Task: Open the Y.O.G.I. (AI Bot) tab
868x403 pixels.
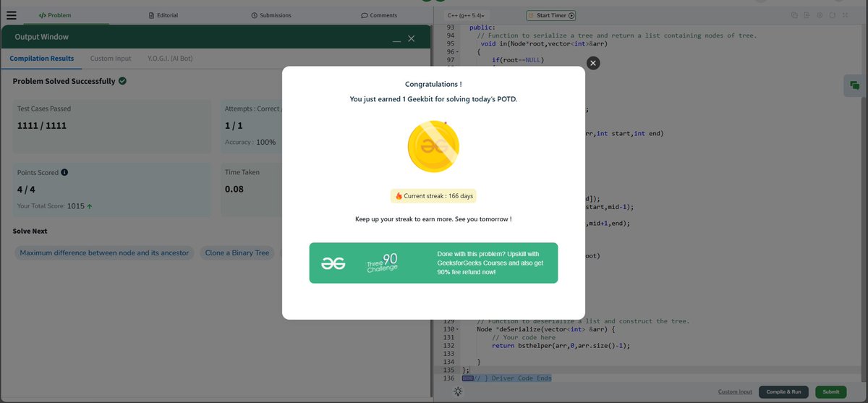Action: click(170, 58)
